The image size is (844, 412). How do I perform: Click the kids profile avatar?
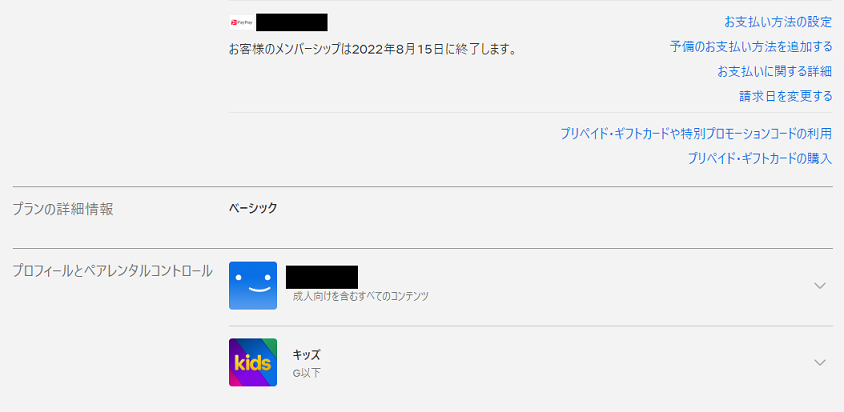pyautogui.click(x=253, y=362)
